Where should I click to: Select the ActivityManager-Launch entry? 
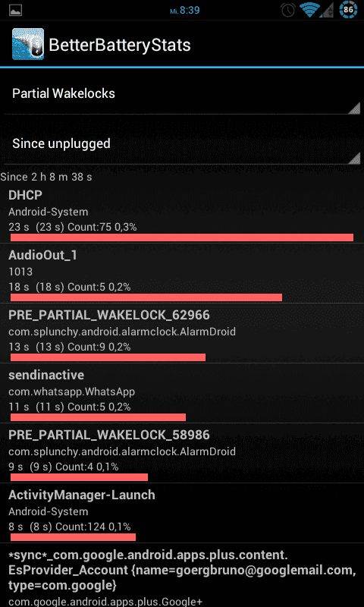(182, 513)
